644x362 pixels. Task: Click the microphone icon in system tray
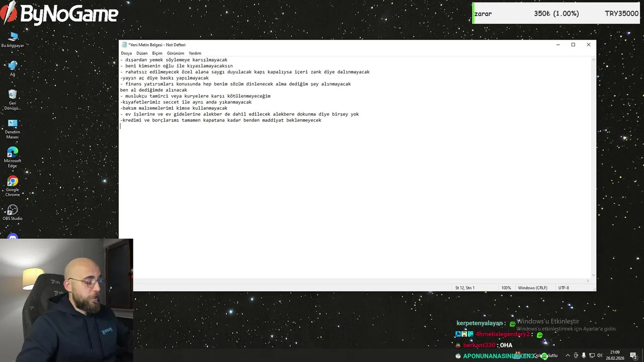pos(584,355)
